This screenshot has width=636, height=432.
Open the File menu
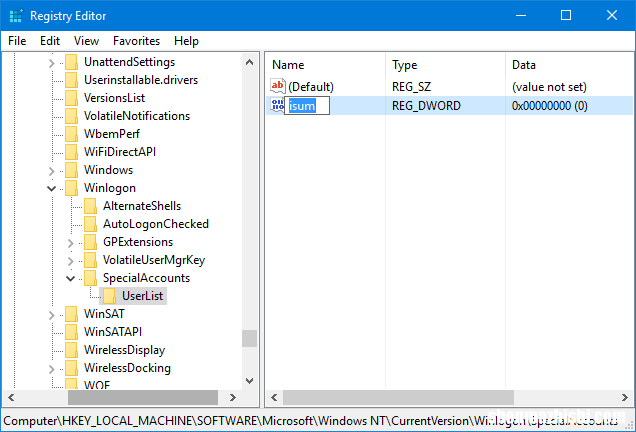(17, 41)
